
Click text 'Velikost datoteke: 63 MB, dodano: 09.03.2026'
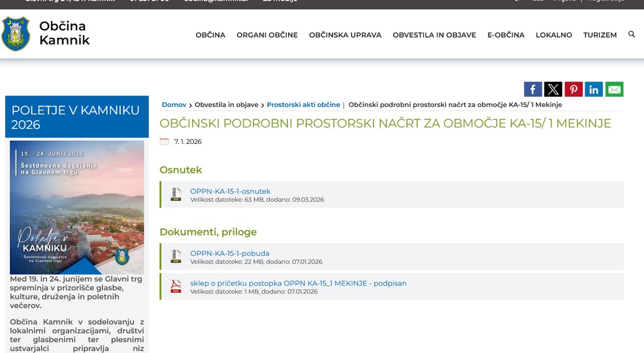[257, 200]
